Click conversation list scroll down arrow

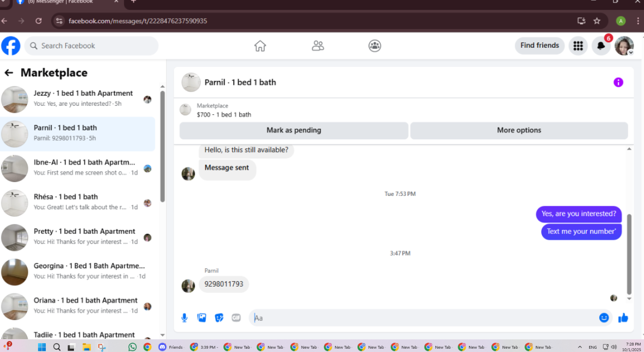coord(162,335)
